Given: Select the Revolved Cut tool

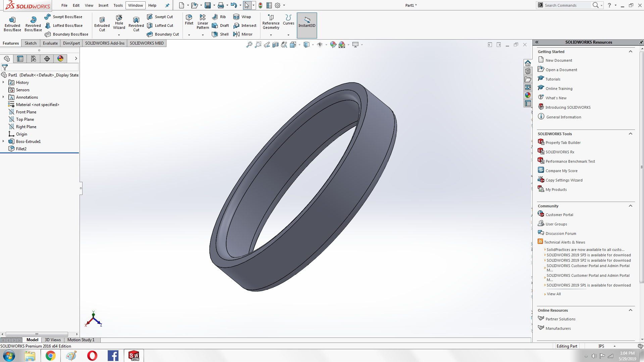Looking at the screenshot, I should click(136, 24).
